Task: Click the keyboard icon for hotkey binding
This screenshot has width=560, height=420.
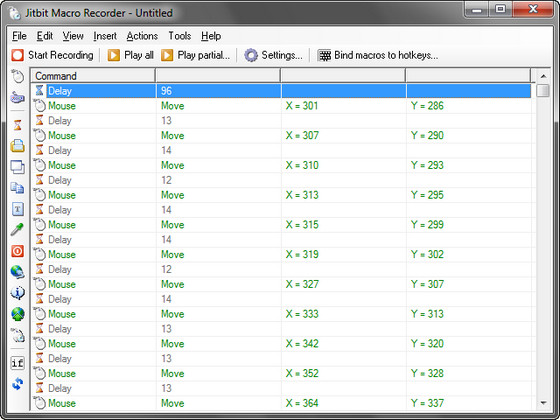Action: pos(324,55)
